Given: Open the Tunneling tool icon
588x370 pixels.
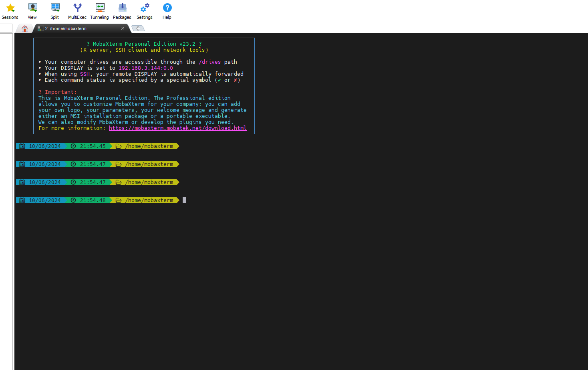Looking at the screenshot, I should click(x=100, y=8).
